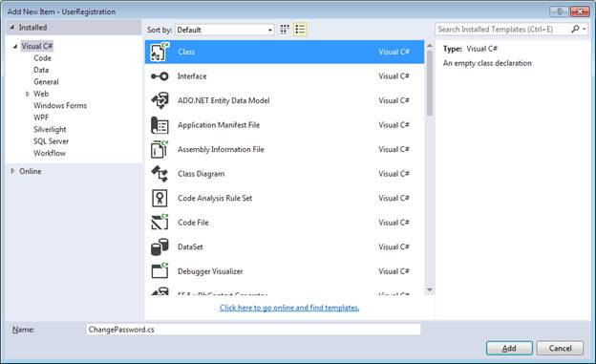Click the DataSet template icon

(160, 246)
